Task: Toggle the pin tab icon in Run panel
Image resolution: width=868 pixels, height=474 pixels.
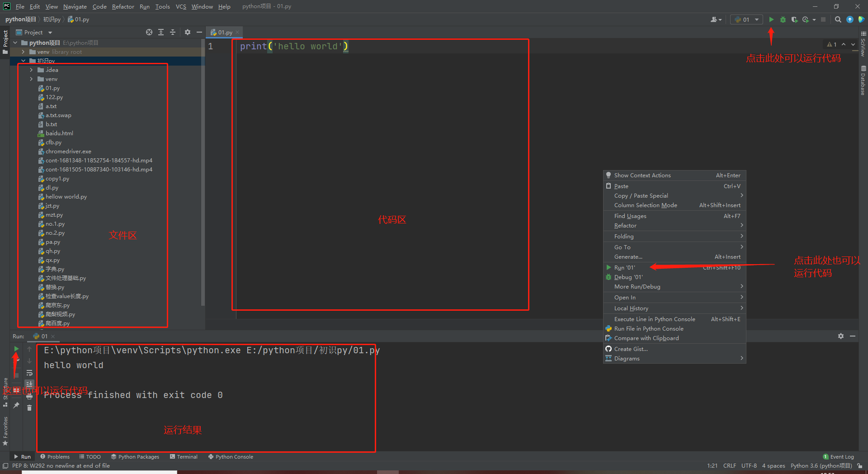Action: (x=16, y=405)
